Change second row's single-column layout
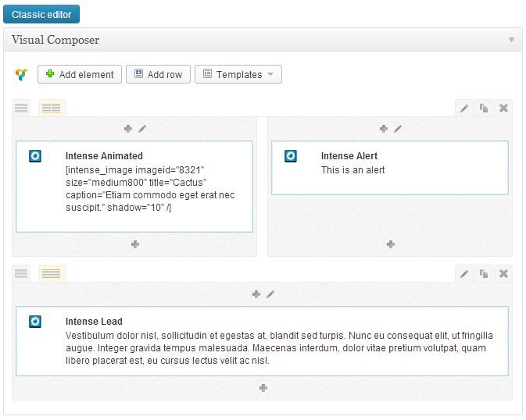526x420 pixels. pos(52,274)
